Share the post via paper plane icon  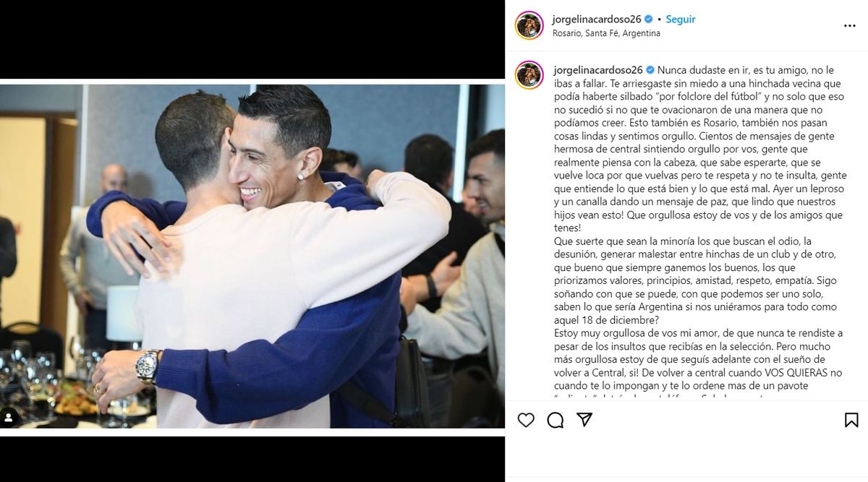click(x=584, y=420)
